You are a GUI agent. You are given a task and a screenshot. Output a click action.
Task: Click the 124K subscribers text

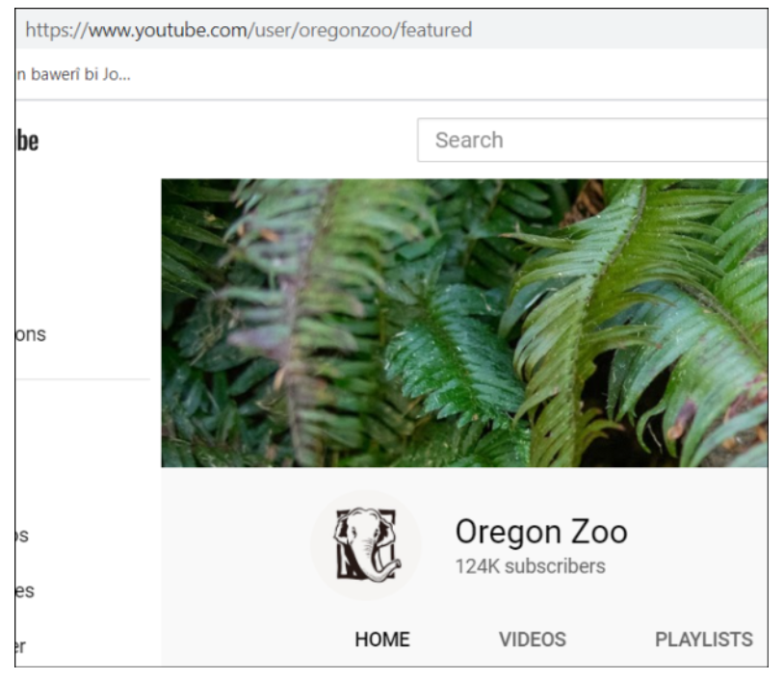(x=531, y=566)
